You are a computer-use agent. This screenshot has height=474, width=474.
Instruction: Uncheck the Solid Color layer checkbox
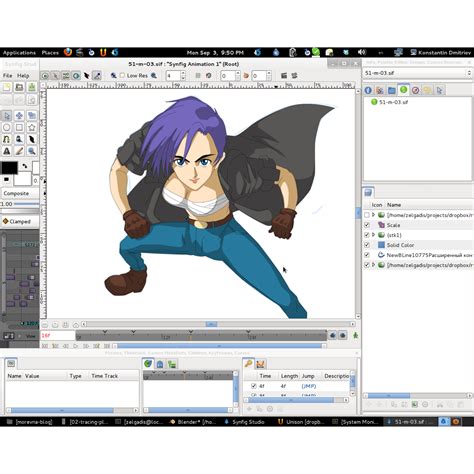(367, 245)
